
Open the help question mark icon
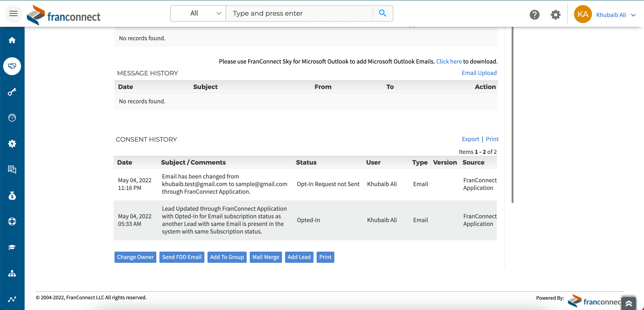[535, 15]
